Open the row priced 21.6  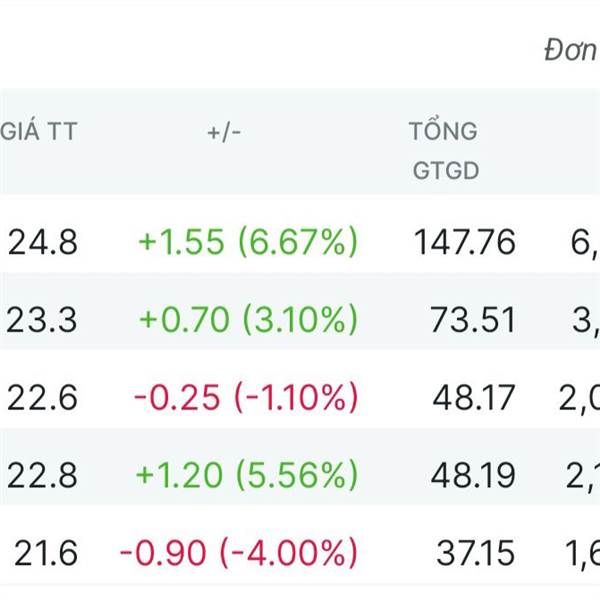click(300, 553)
